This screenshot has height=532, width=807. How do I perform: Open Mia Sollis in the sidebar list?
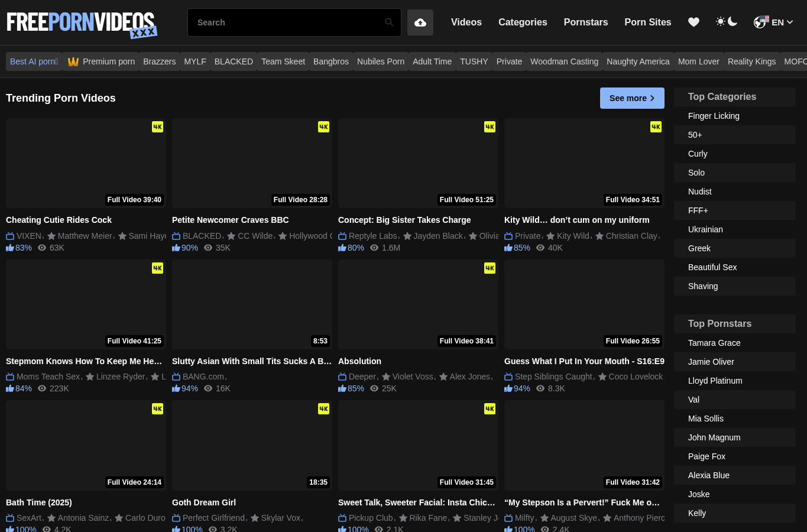pyautogui.click(x=735, y=419)
